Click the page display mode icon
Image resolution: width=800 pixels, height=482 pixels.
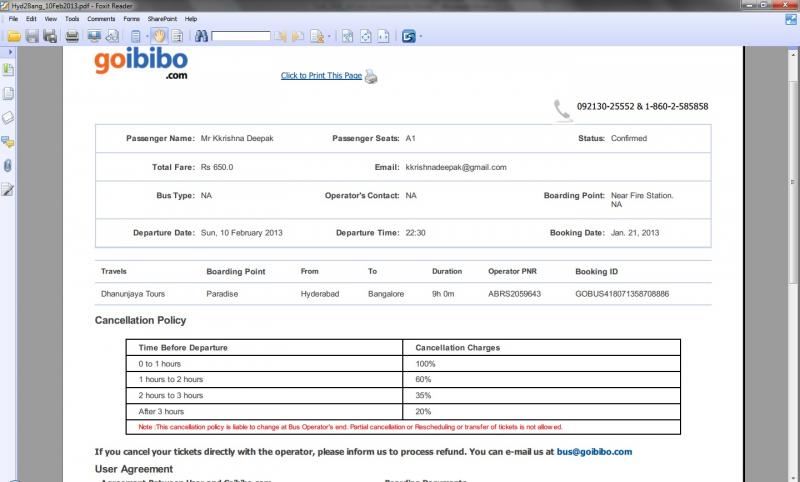click(135, 36)
